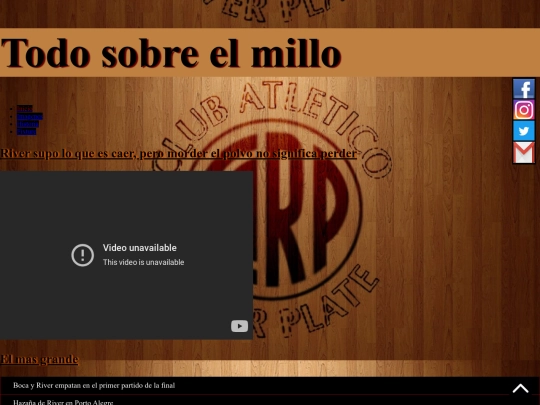Click the 'Todo sobre el millo' title
This screenshot has width=540, height=405.
pos(171,53)
